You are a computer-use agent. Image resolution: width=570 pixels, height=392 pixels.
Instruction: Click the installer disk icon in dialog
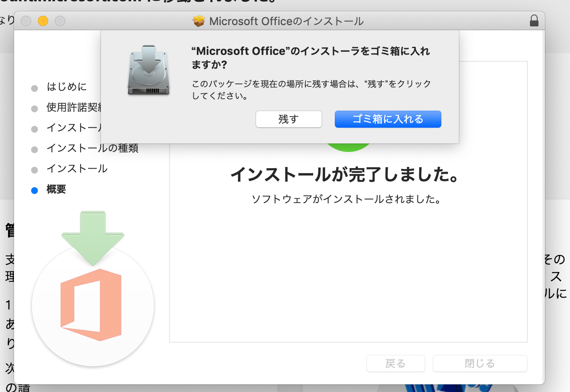coord(149,70)
